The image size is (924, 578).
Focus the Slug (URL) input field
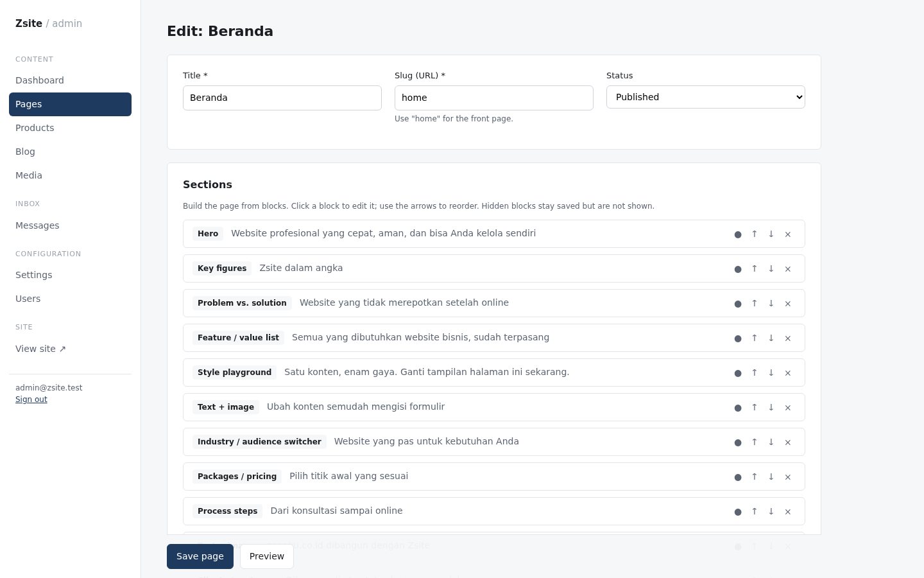tap(494, 98)
